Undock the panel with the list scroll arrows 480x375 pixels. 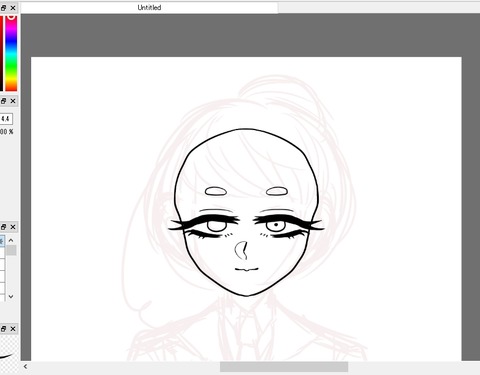tap(3, 227)
